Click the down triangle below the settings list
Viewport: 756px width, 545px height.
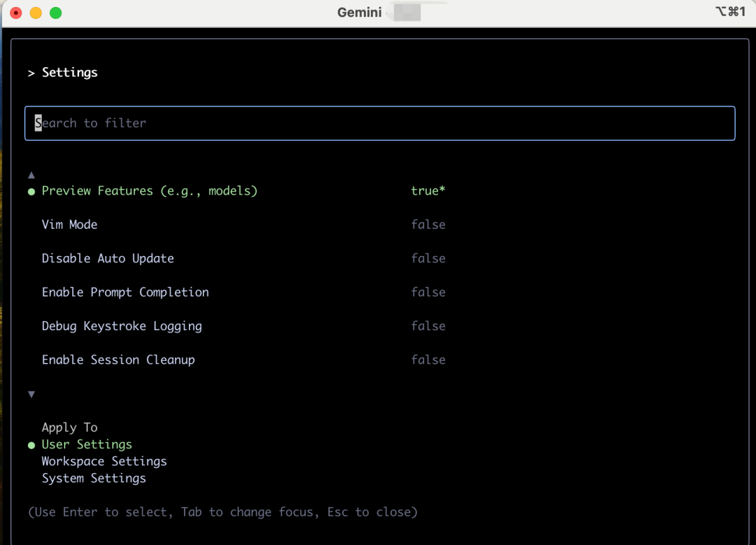point(31,395)
